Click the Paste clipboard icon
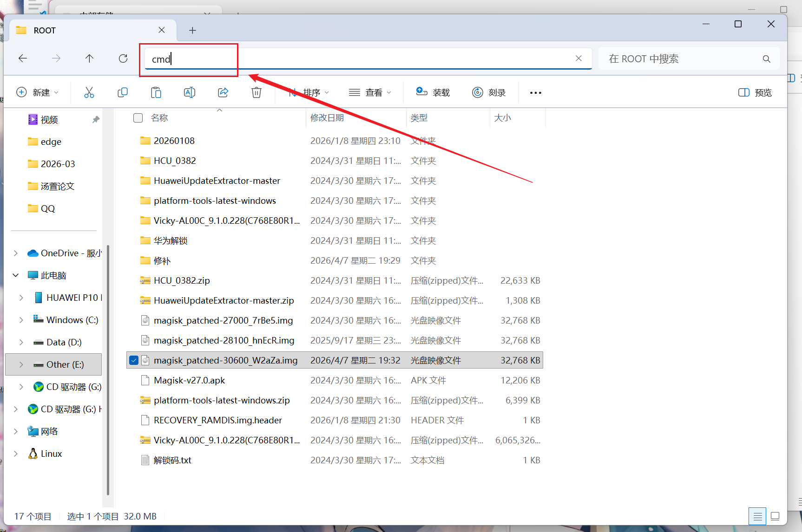The image size is (802, 532). (x=156, y=92)
